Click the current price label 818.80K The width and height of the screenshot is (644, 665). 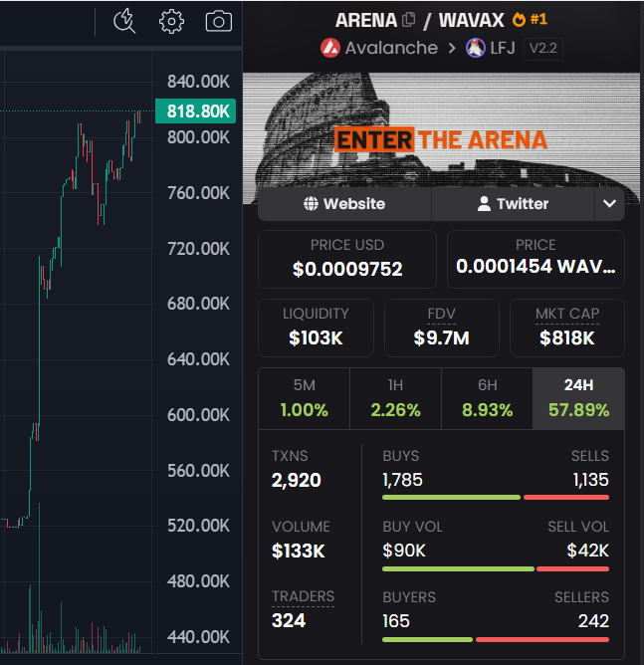[196, 111]
